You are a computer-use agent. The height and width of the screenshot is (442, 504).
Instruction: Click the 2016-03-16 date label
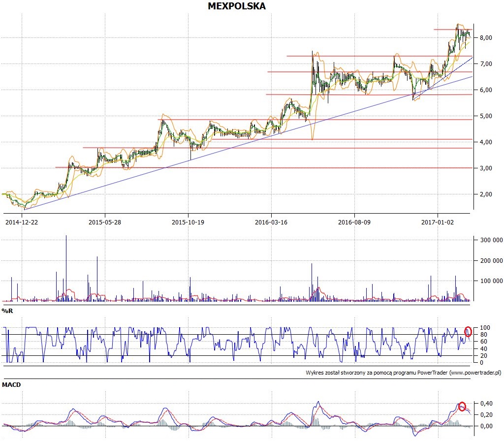[x=271, y=222]
